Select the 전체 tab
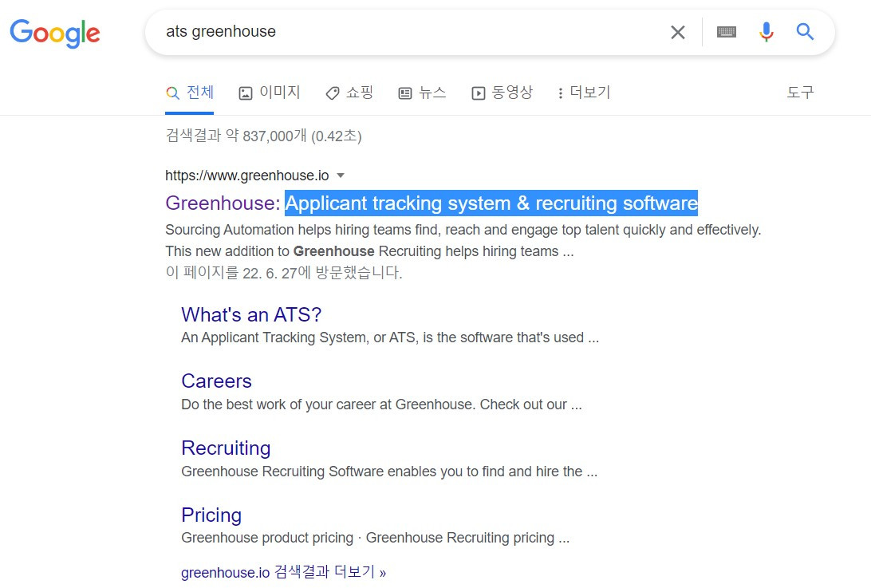 [189, 93]
